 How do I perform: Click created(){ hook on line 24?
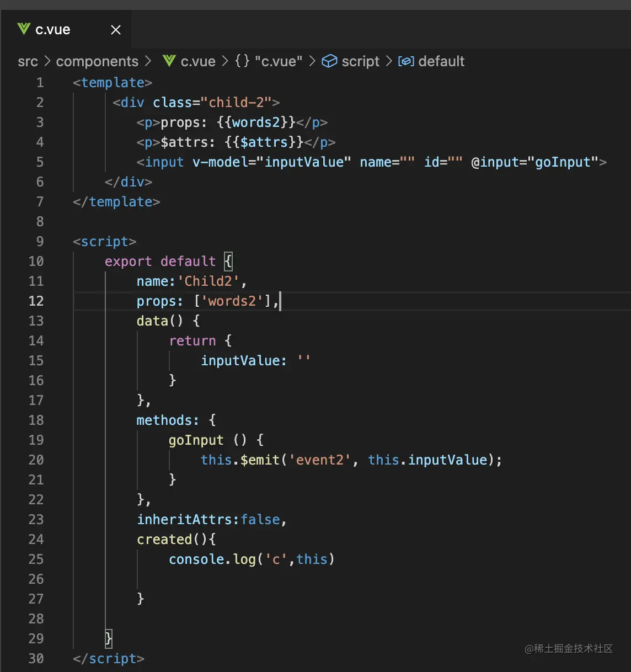coord(176,540)
